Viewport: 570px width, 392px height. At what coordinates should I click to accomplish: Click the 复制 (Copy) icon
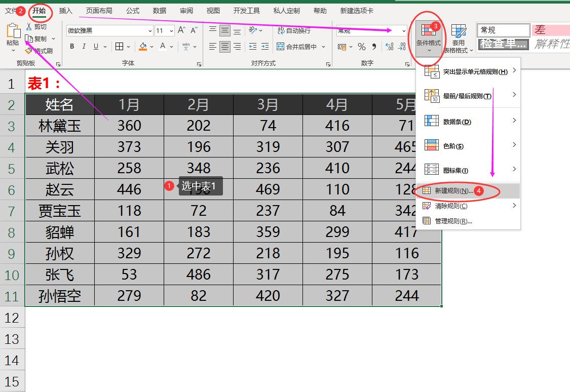point(29,38)
